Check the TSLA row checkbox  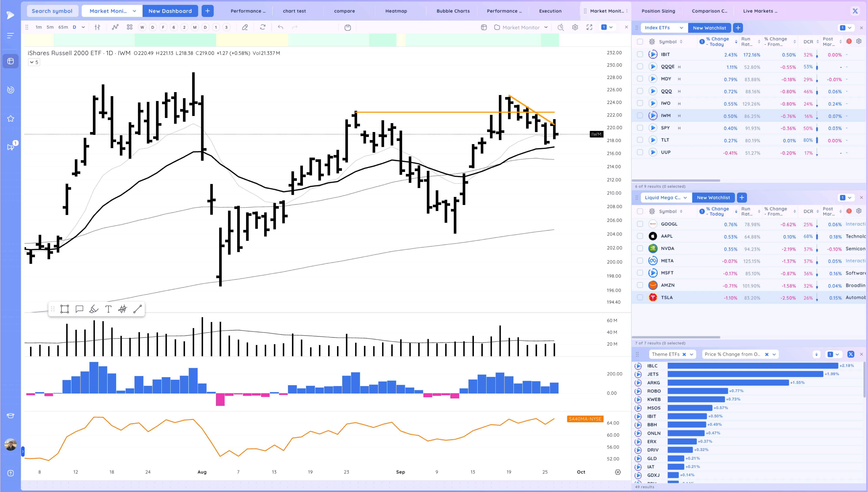coord(640,297)
